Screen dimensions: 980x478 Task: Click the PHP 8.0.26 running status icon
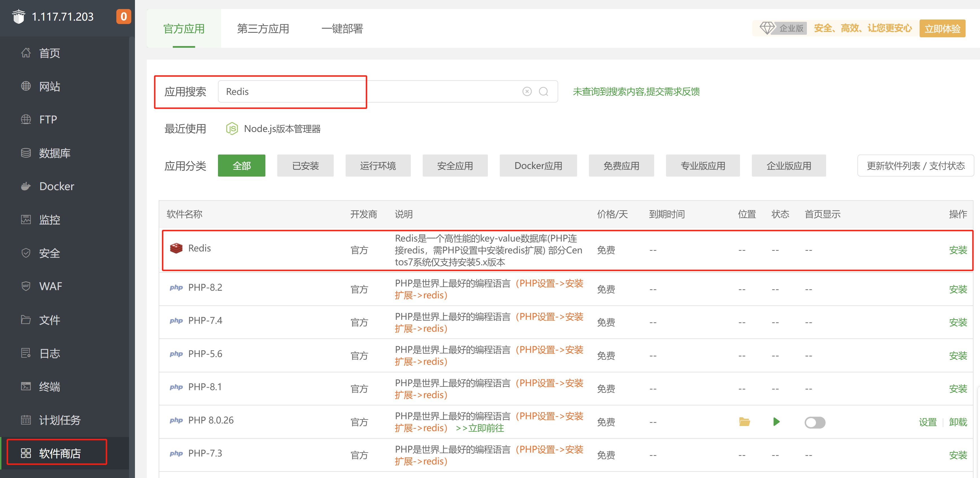click(776, 422)
